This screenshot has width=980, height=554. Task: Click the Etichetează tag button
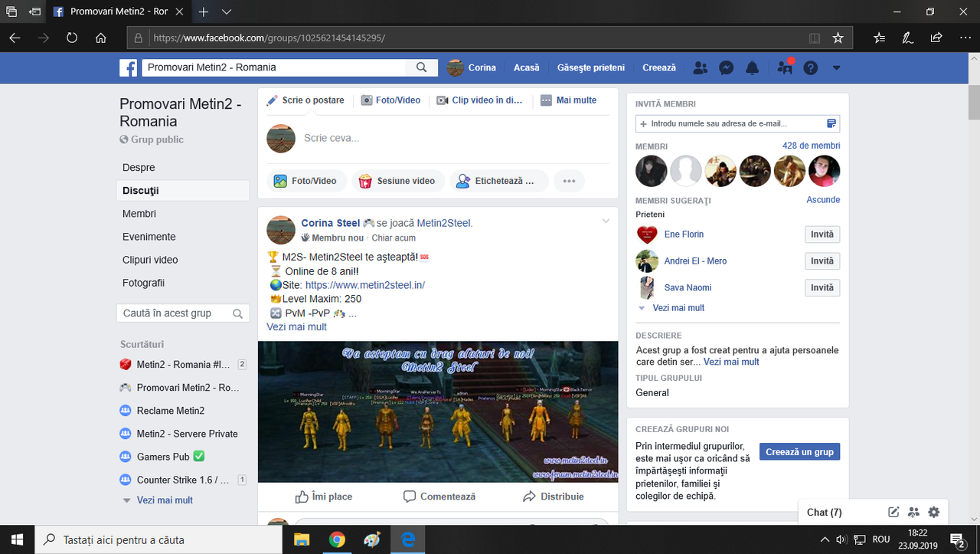[499, 181]
